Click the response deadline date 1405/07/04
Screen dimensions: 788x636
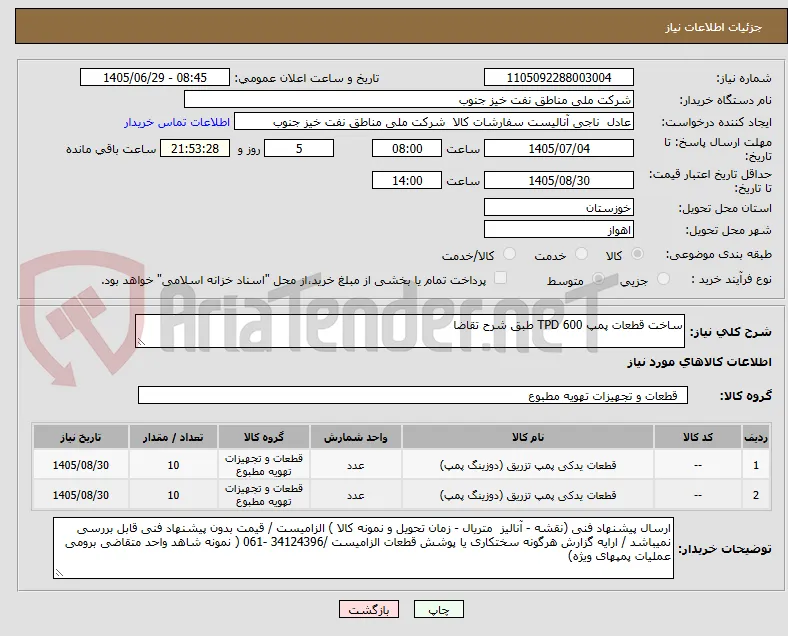point(559,148)
